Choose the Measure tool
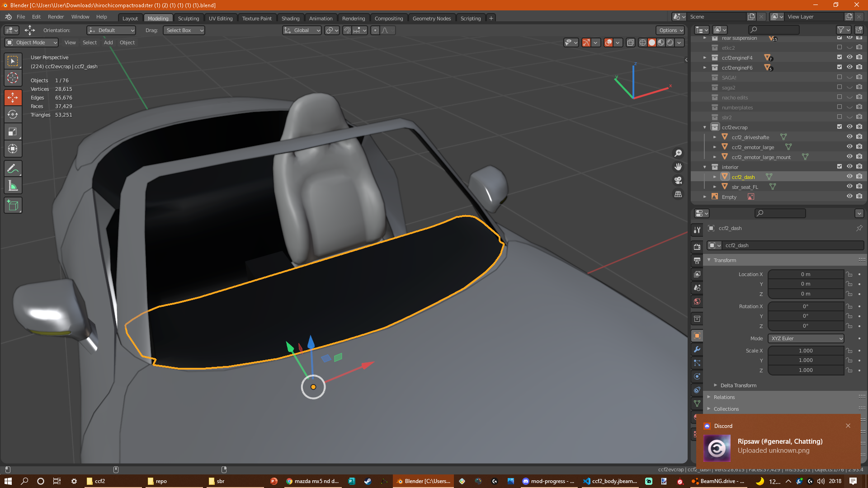The height and width of the screenshot is (488, 868). tap(13, 186)
